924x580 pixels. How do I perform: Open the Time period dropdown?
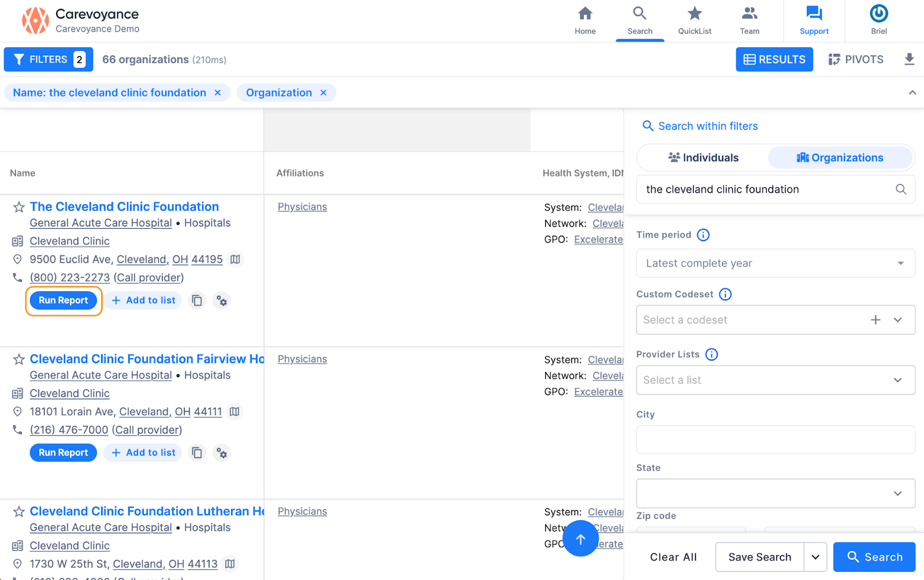pyautogui.click(x=776, y=263)
